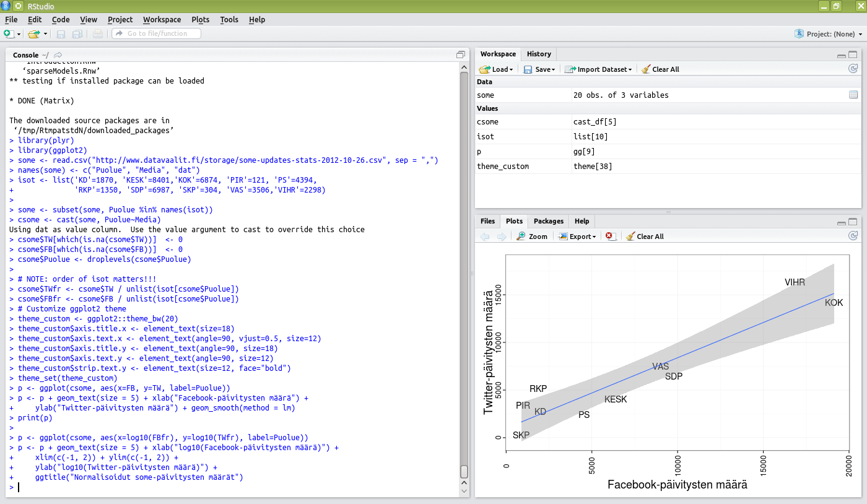Go to the next plot with the forward arrow
This screenshot has width=867, height=504.
(501, 237)
